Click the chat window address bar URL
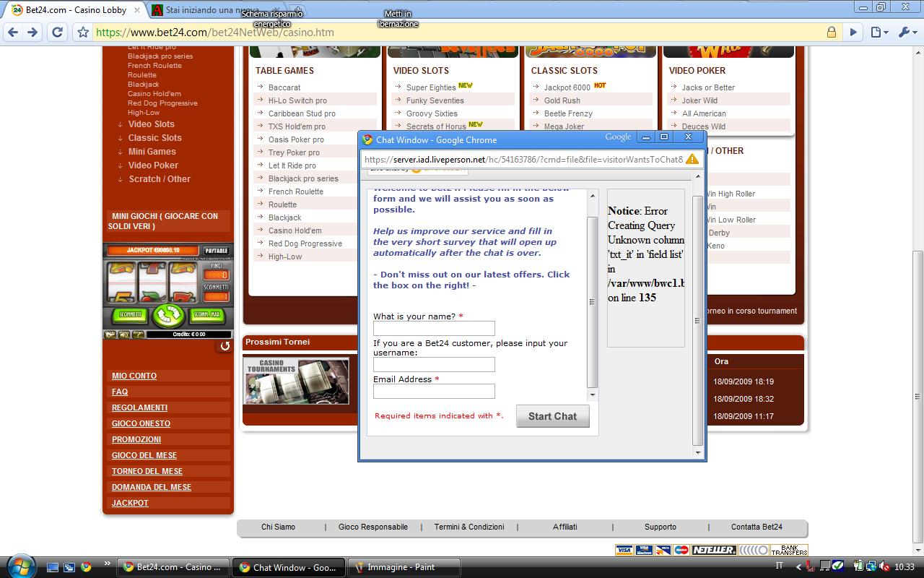The height and width of the screenshot is (578, 924). tap(523, 159)
